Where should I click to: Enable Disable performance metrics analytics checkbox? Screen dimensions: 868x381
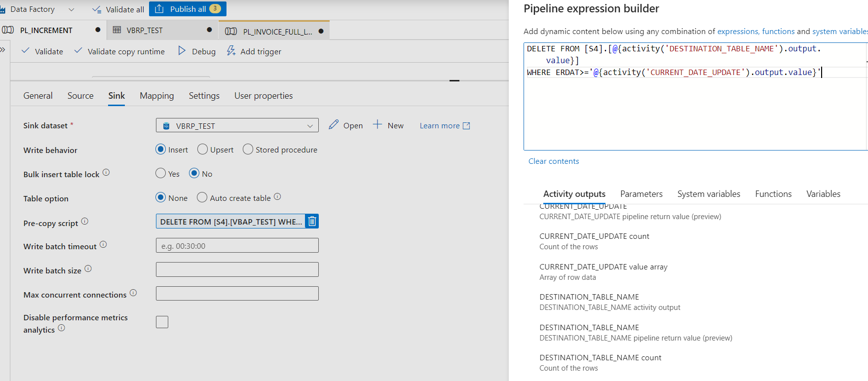[162, 322]
